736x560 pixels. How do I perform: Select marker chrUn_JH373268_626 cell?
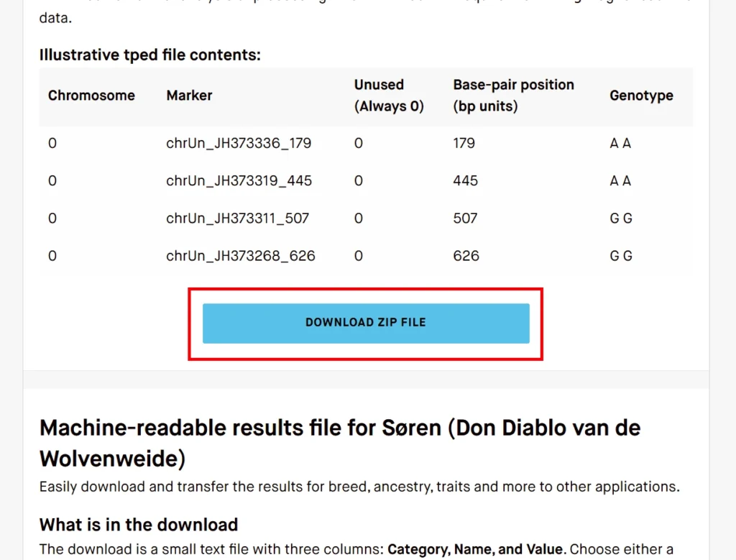click(x=241, y=256)
